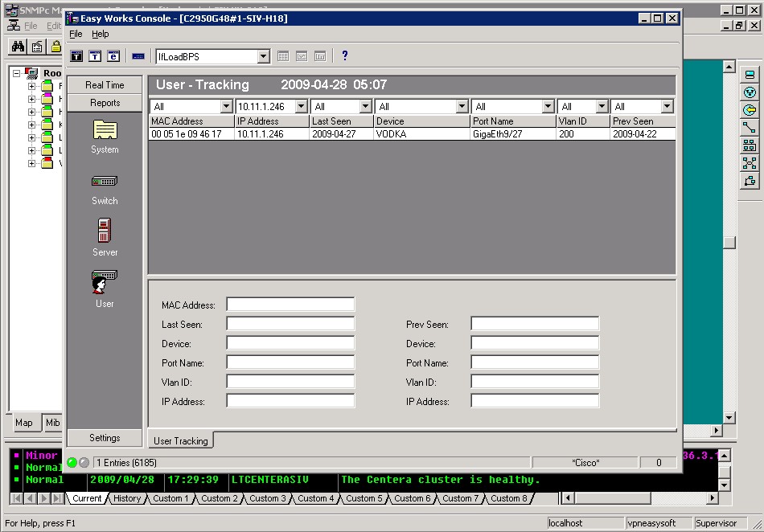This screenshot has height=532, width=764.
Task: Switch to the History event log tab
Action: (127, 498)
